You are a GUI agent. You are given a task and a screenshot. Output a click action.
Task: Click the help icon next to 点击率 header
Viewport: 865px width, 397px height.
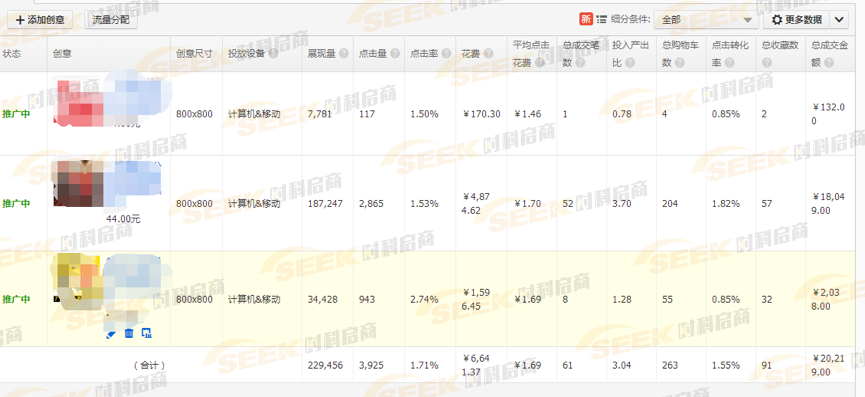[446, 54]
